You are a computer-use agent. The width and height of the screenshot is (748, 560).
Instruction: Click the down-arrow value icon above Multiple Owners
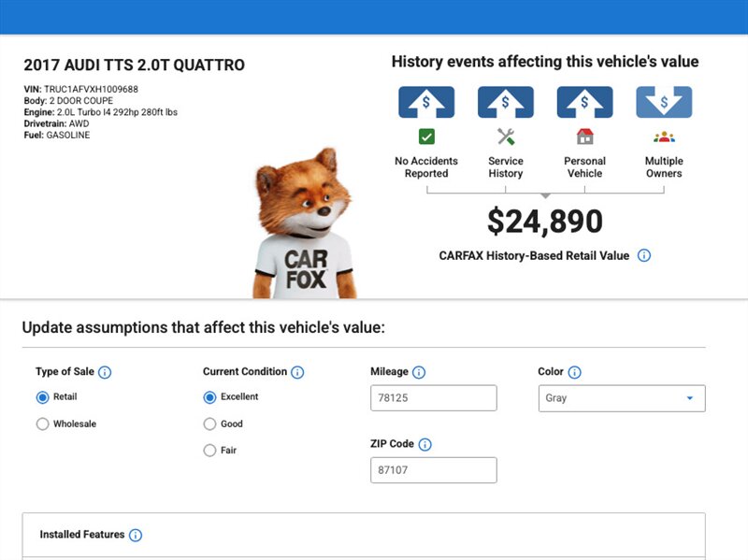tap(664, 102)
